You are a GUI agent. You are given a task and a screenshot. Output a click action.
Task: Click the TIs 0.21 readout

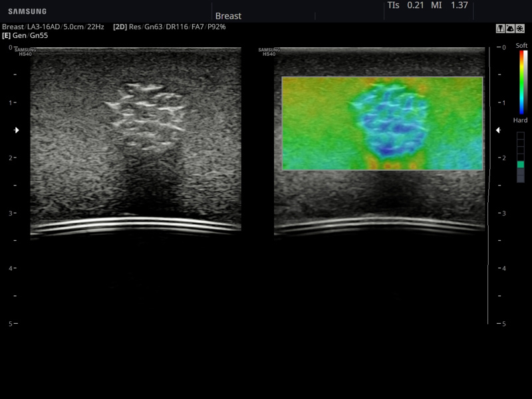click(x=404, y=5)
